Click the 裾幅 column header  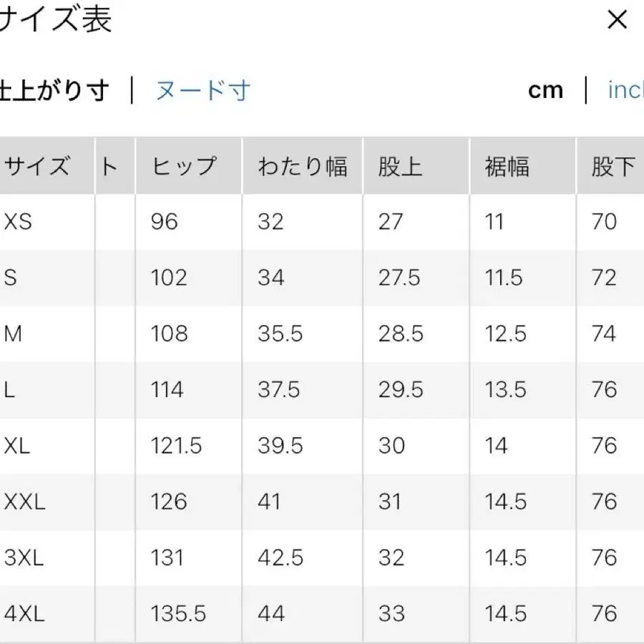(x=506, y=165)
